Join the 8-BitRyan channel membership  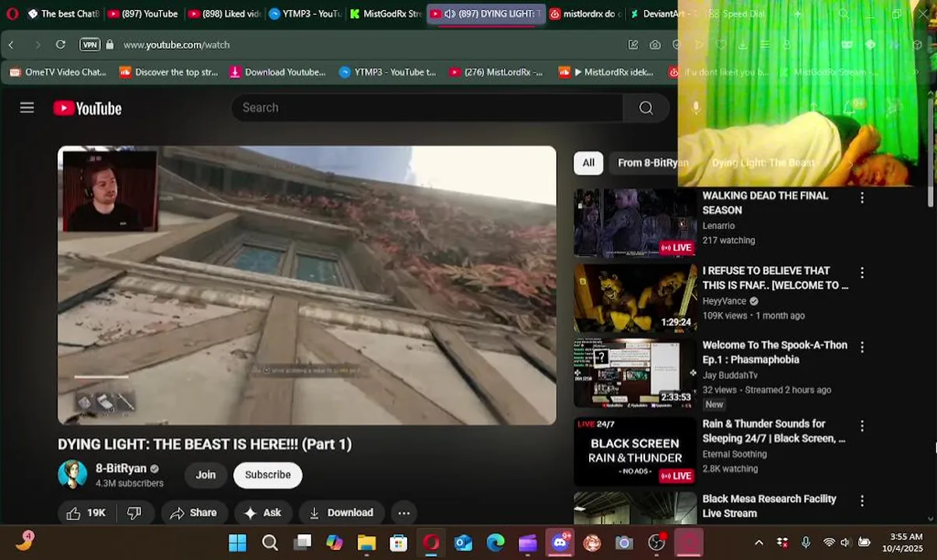click(x=205, y=474)
